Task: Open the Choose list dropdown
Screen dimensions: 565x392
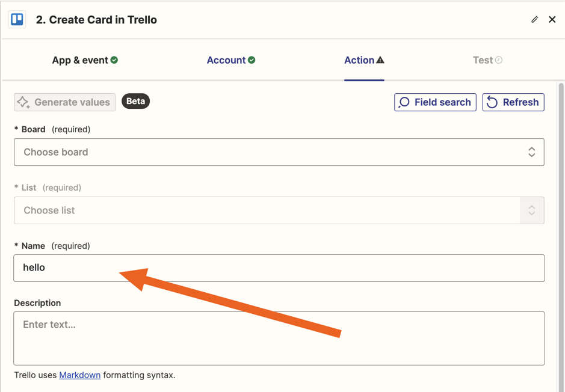Action: (x=279, y=210)
